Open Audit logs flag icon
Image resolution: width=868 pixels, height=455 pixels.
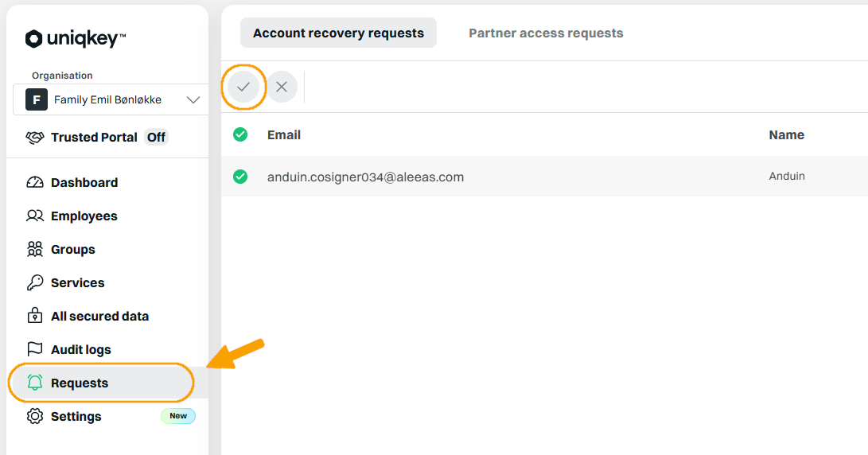pyautogui.click(x=35, y=349)
